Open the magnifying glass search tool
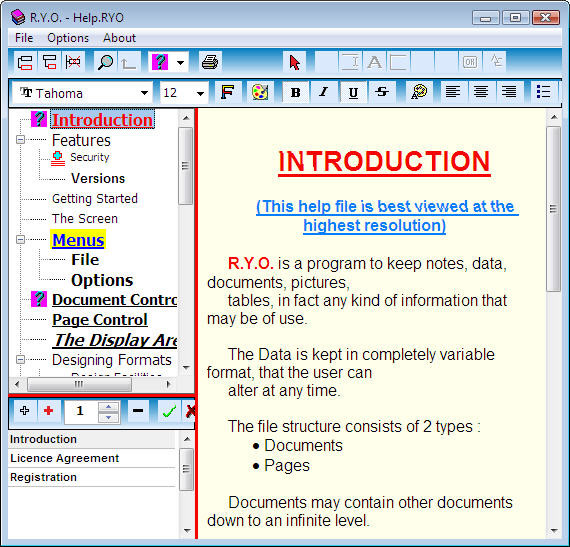The height and width of the screenshot is (547, 570). [105, 62]
